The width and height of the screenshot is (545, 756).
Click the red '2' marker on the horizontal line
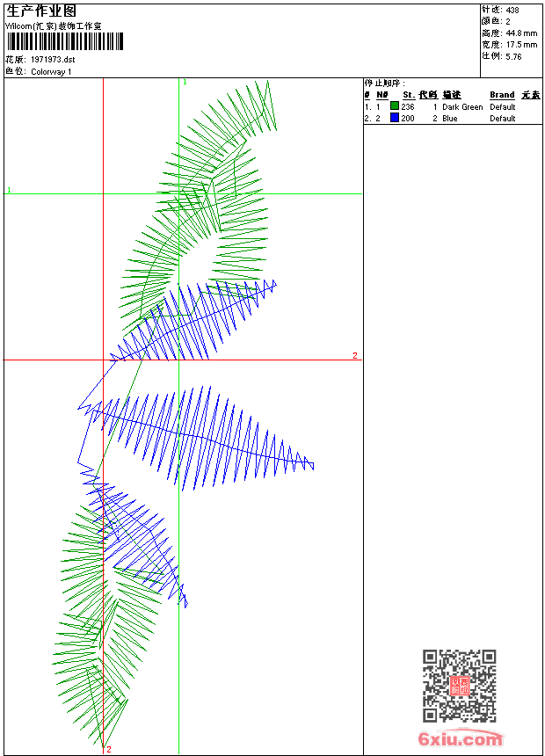355,355
